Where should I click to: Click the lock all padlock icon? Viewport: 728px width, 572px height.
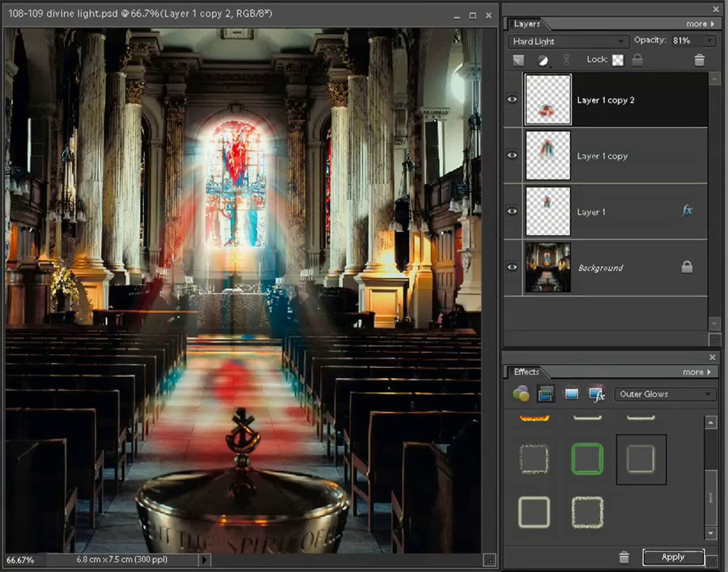point(637,60)
